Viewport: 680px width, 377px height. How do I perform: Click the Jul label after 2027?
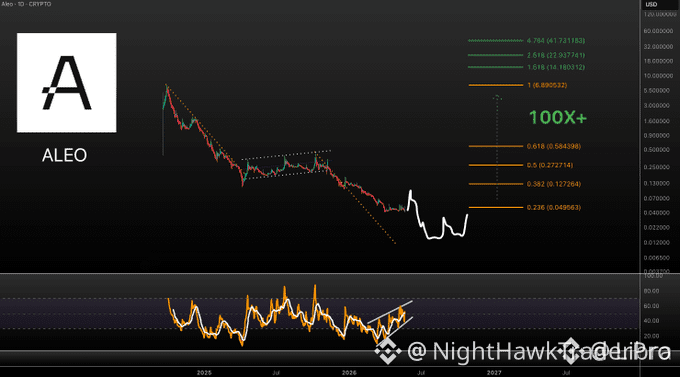tap(566, 373)
